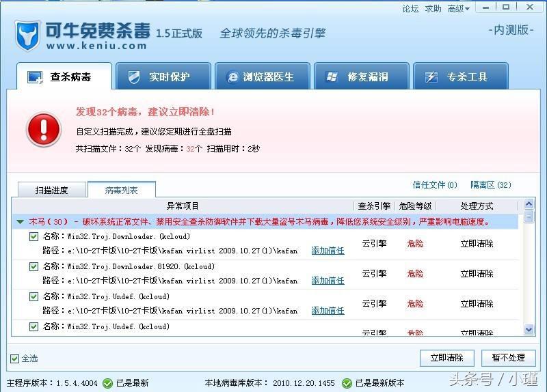
Task: Click the 求助 help link
Action: point(433,8)
